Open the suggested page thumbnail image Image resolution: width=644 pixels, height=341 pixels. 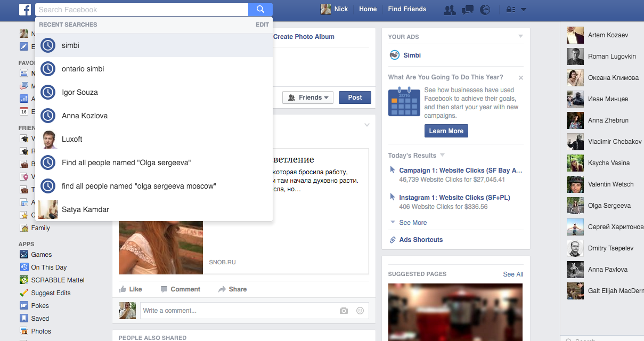click(455, 312)
